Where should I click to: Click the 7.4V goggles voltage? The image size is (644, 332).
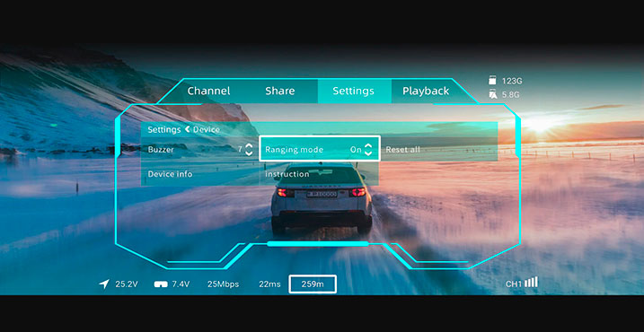[x=181, y=284]
